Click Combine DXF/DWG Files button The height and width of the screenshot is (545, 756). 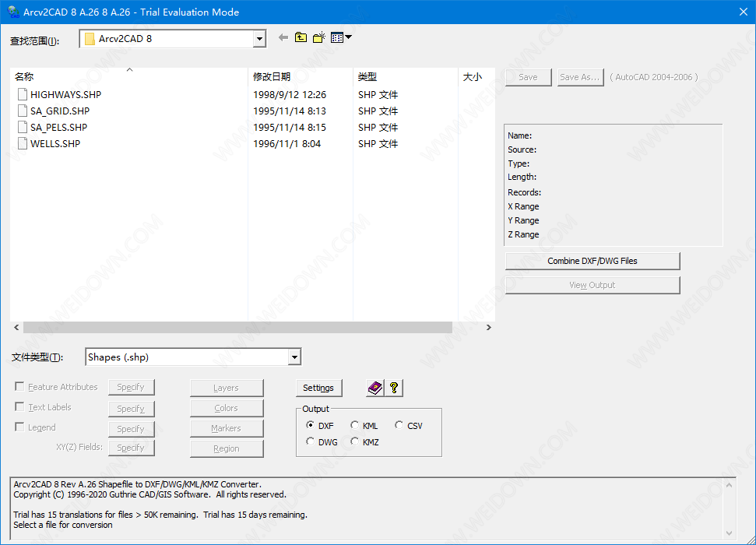592,261
